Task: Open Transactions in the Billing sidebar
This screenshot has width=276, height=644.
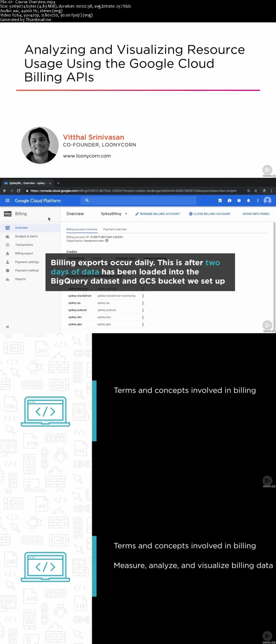Action: point(30,245)
